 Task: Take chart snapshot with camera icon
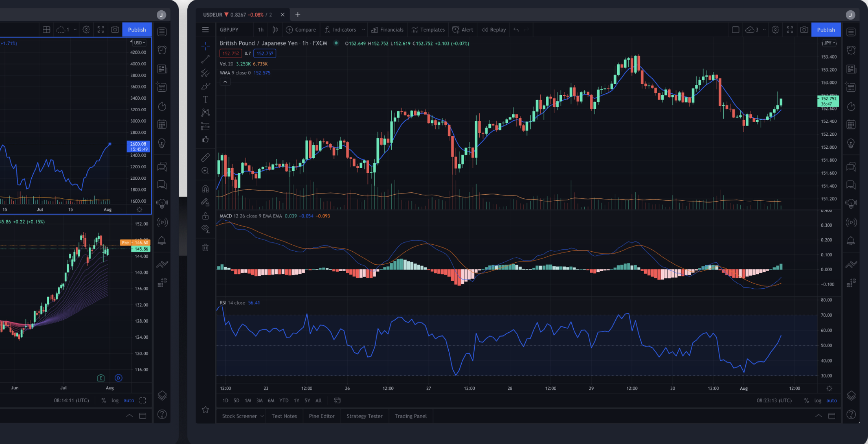pyautogui.click(x=804, y=30)
